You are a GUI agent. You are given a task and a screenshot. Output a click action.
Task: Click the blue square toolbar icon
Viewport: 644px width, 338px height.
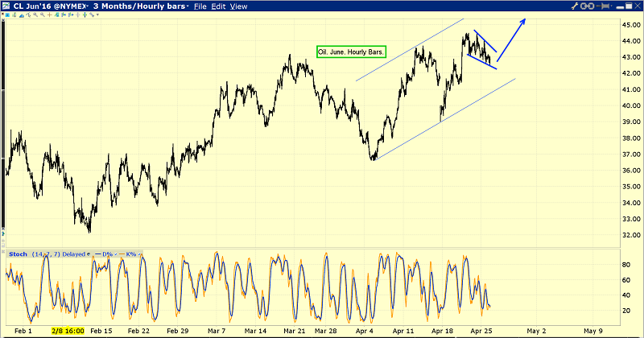point(7,14)
